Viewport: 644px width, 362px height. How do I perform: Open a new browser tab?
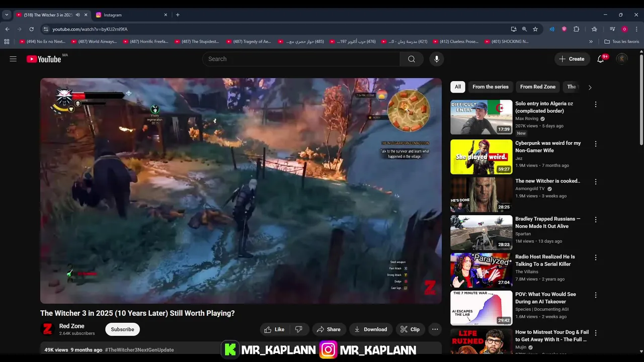click(178, 15)
